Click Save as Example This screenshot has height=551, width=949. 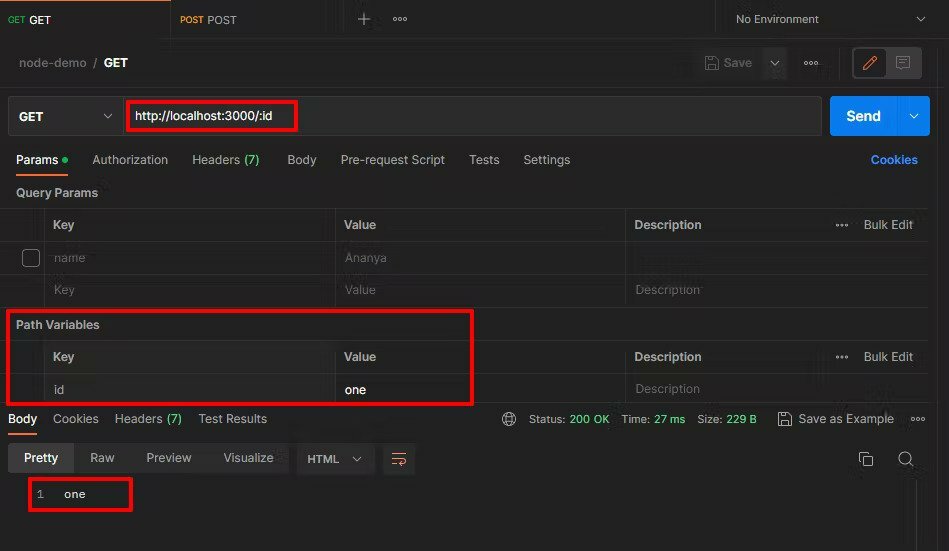tap(836, 419)
